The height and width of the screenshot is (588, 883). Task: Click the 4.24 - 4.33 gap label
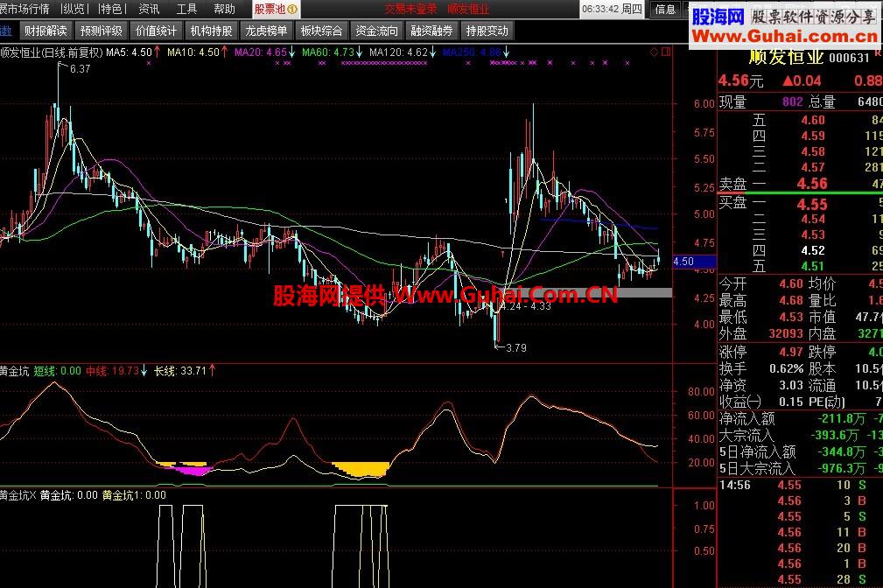pos(525,306)
